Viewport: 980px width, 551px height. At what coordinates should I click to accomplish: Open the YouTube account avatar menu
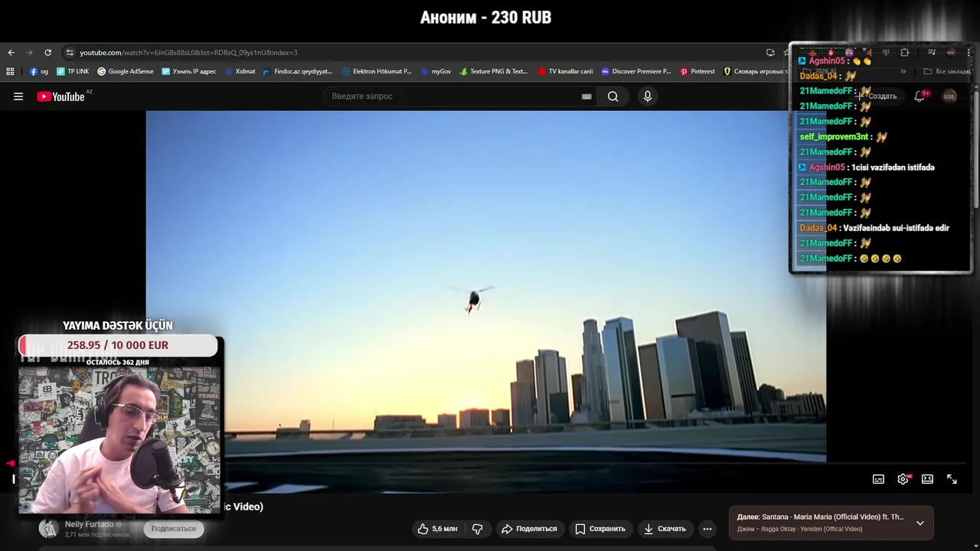[949, 96]
